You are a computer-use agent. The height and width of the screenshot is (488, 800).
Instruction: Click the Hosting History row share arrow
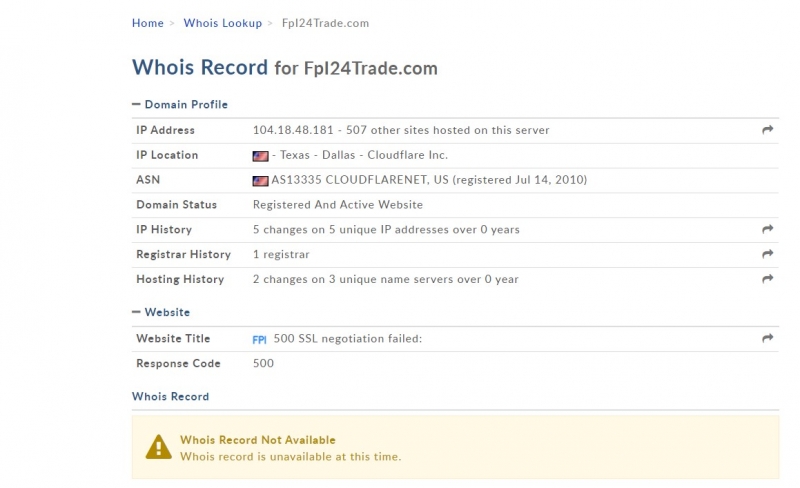click(767, 279)
